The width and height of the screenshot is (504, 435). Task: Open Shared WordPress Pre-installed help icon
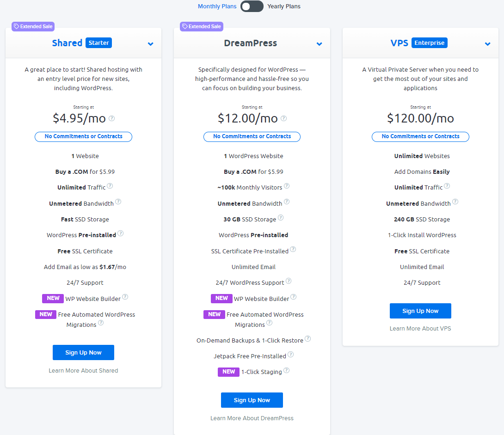click(x=121, y=233)
